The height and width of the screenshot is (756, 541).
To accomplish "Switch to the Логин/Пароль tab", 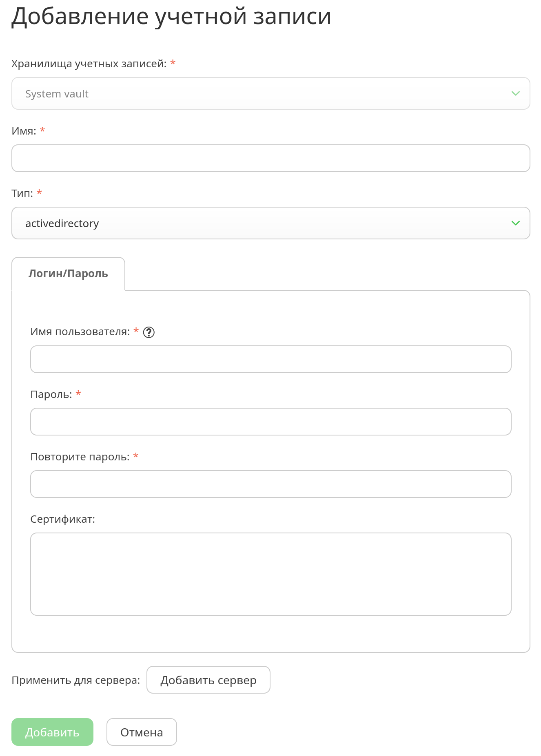I will click(68, 274).
